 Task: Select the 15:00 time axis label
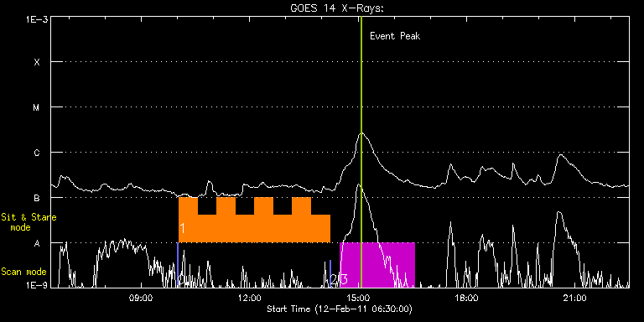(x=358, y=298)
